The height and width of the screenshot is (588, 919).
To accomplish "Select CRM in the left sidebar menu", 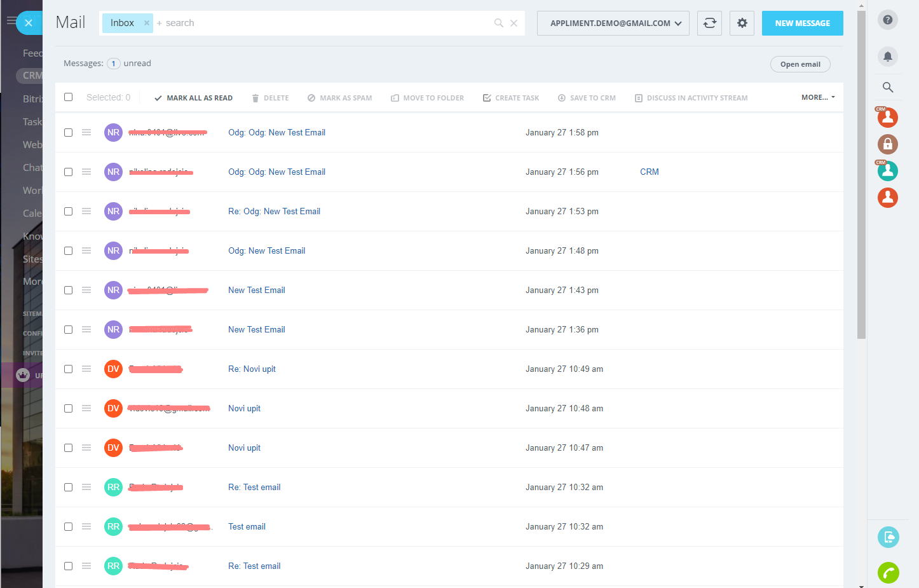I will click(31, 75).
